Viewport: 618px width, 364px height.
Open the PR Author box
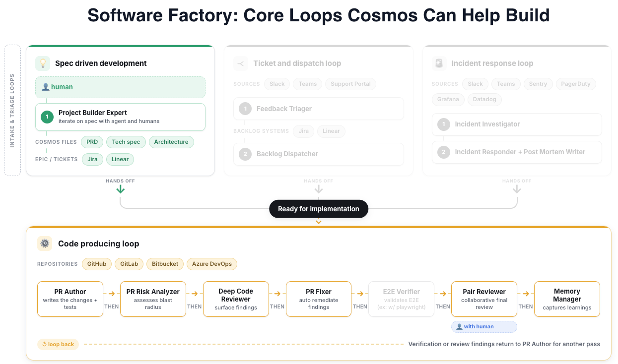point(70,299)
